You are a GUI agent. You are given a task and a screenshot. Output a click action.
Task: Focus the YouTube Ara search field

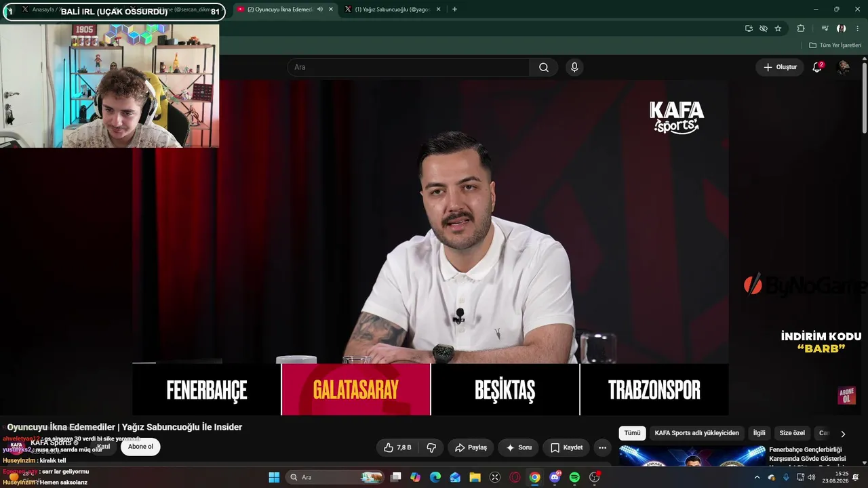[408, 67]
